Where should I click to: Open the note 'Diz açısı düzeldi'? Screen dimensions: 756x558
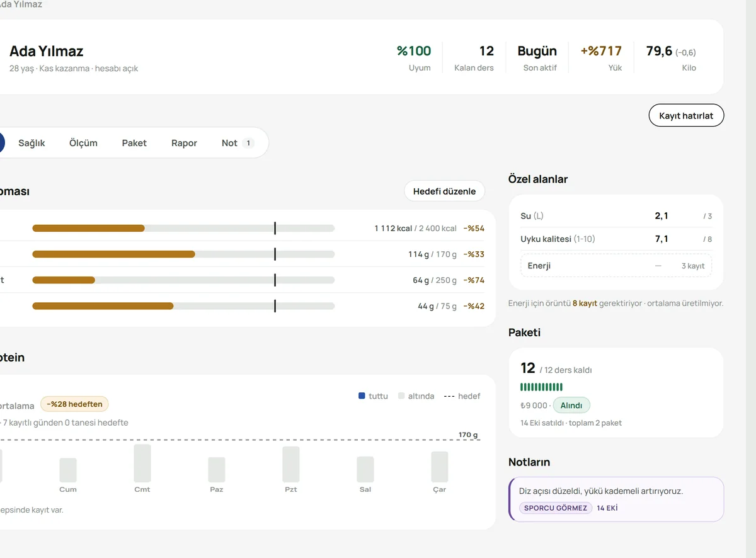(616, 499)
